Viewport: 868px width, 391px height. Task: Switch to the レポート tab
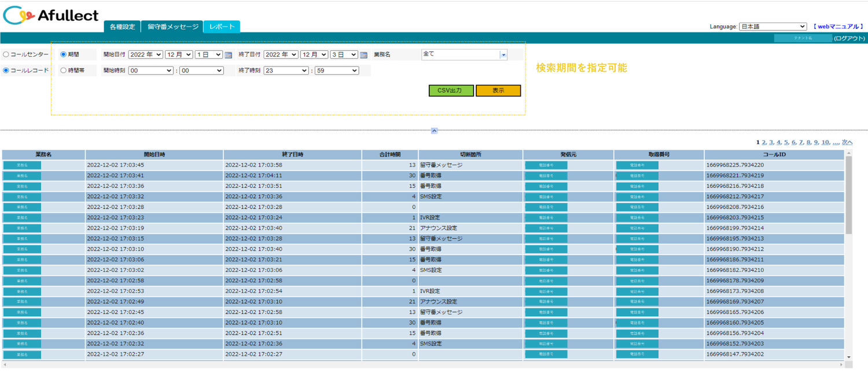point(222,27)
